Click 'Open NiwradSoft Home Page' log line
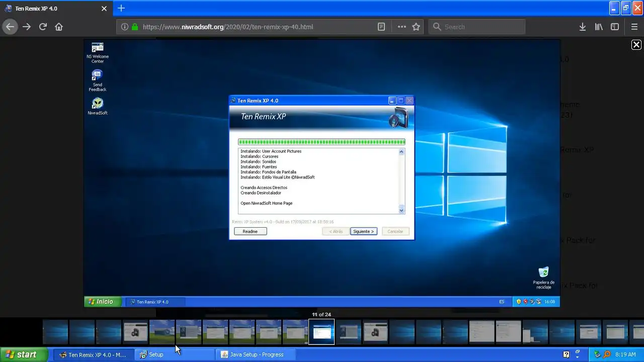 click(x=266, y=203)
